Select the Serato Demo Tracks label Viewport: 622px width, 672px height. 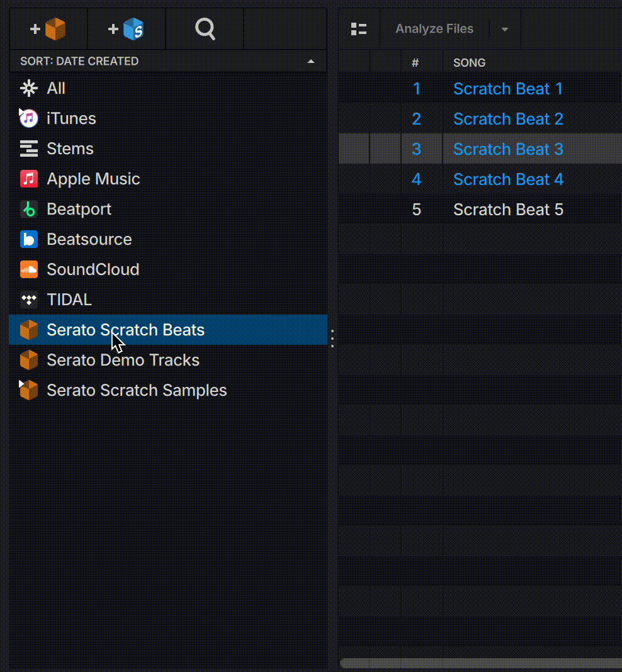coord(123,360)
